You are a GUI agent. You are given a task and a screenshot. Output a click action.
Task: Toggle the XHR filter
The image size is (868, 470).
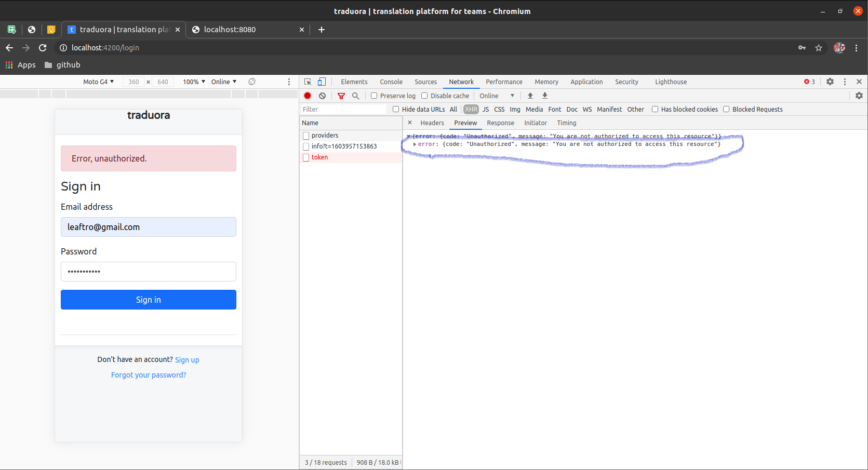point(471,109)
